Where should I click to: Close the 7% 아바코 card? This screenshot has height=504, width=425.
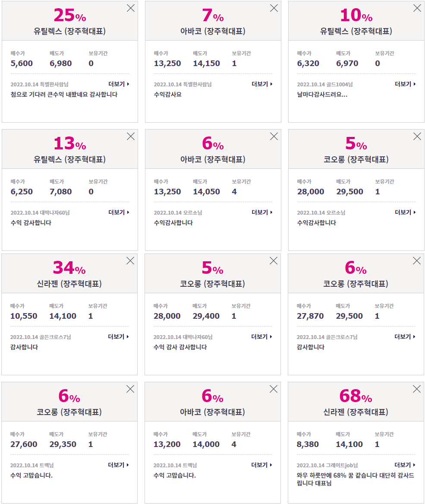click(x=274, y=8)
